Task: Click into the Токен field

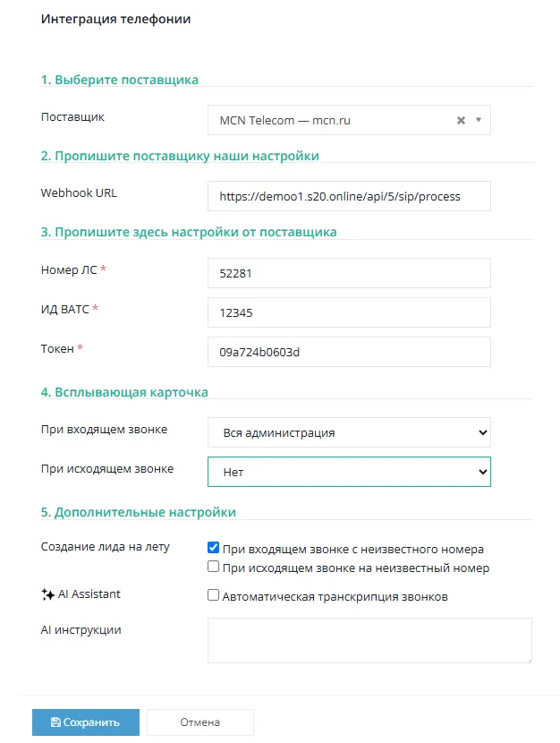Action: [349, 352]
